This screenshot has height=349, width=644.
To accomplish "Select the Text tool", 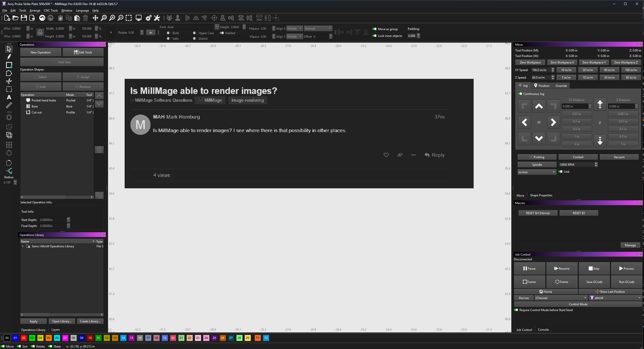I will coord(9,97).
